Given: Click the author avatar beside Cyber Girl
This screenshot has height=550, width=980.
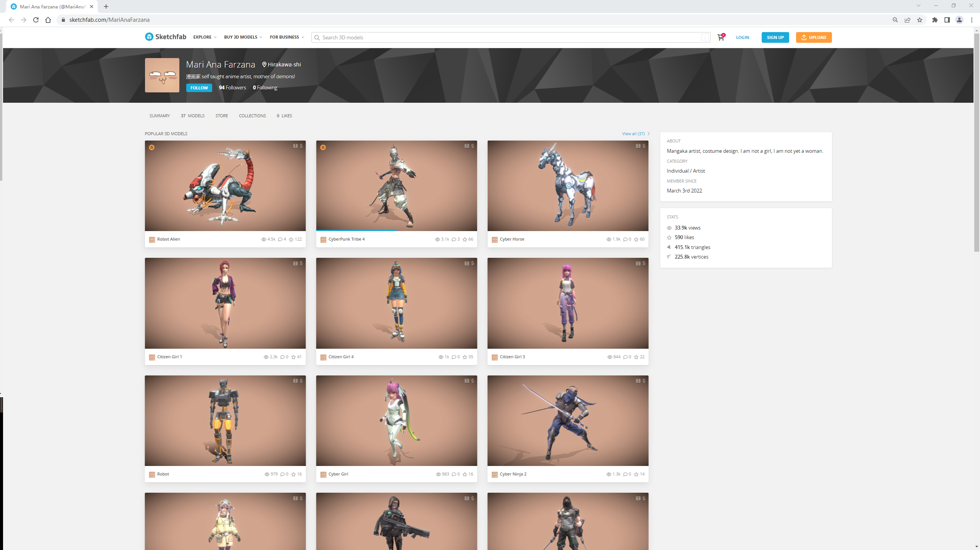Looking at the screenshot, I should tap(323, 474).
